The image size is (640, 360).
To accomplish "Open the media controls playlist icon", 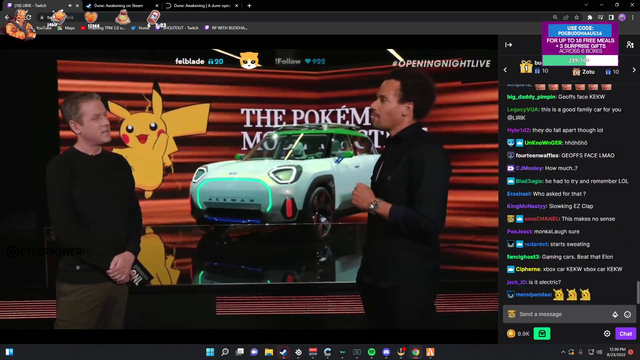I will [x=600, y=17].
